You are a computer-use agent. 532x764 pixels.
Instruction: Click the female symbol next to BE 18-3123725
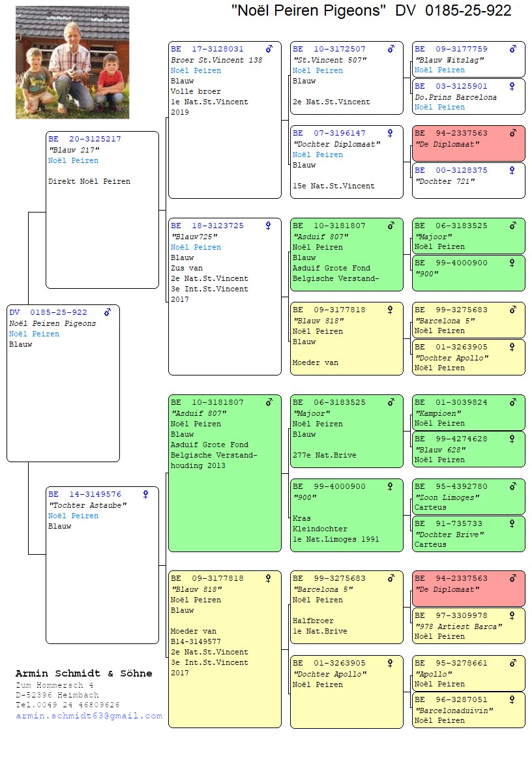268,226
